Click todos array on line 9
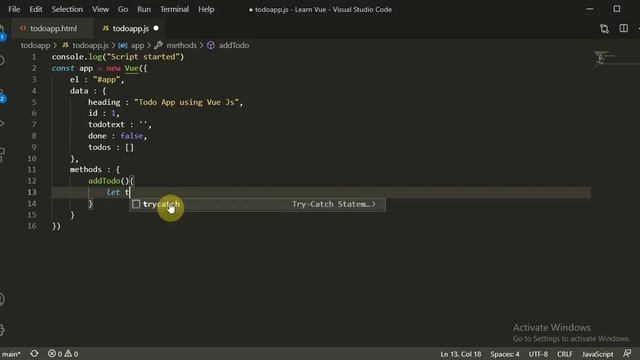Image resolution: width=640 pixels, height=360 pixels. click(x=111, y=147)
